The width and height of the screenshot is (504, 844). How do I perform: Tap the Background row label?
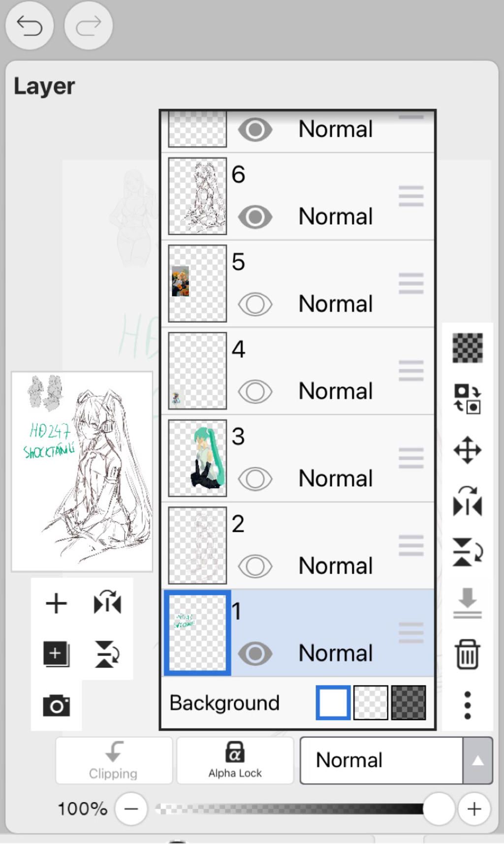pos(224,703)
